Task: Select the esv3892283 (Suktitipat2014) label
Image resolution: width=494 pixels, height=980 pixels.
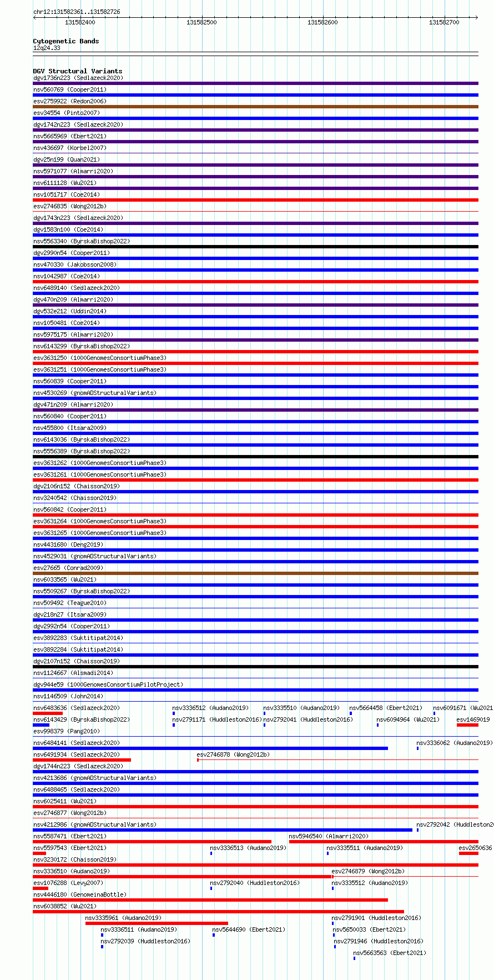Action: pos(78,638)
